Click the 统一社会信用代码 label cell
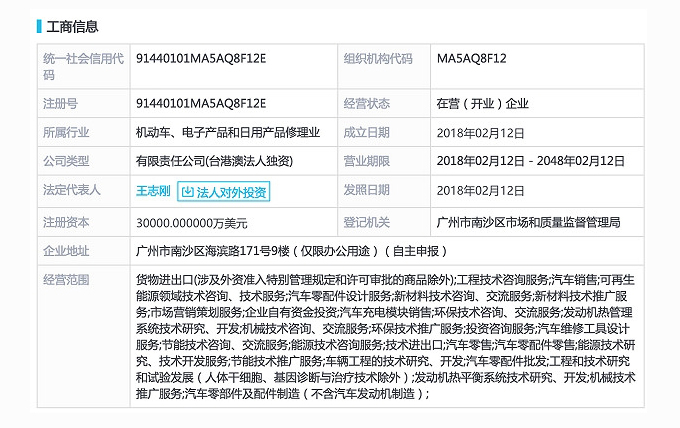The height and width of the screenshot is (428, 680). (x=83, y=67)
